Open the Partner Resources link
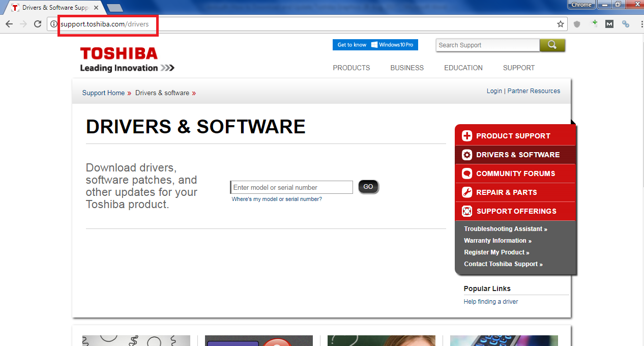 tap(534, 91)
